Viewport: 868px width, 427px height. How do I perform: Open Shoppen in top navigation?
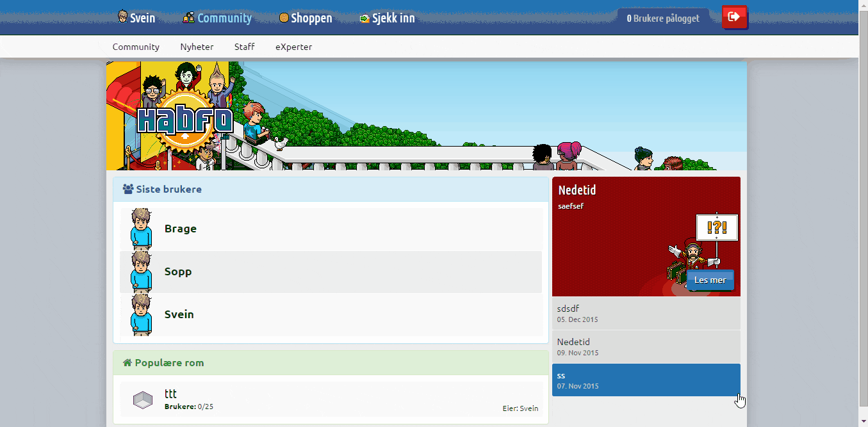(x=306, y=18)
